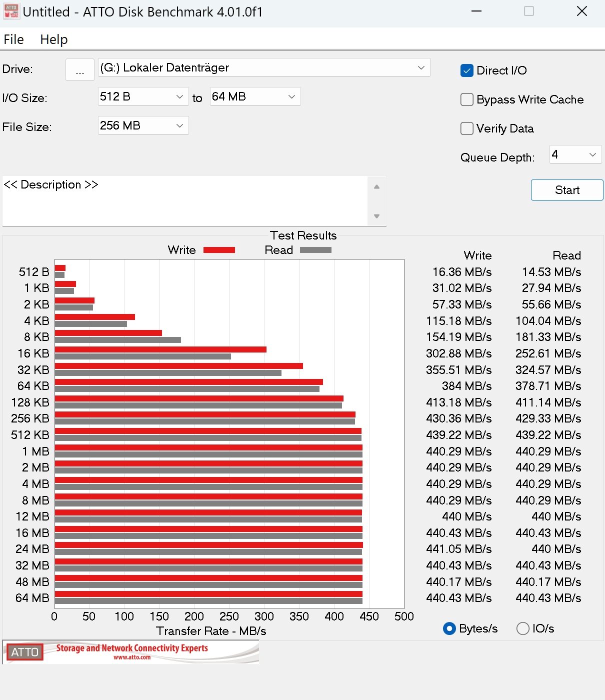Open the File menu

pos(13,39)
